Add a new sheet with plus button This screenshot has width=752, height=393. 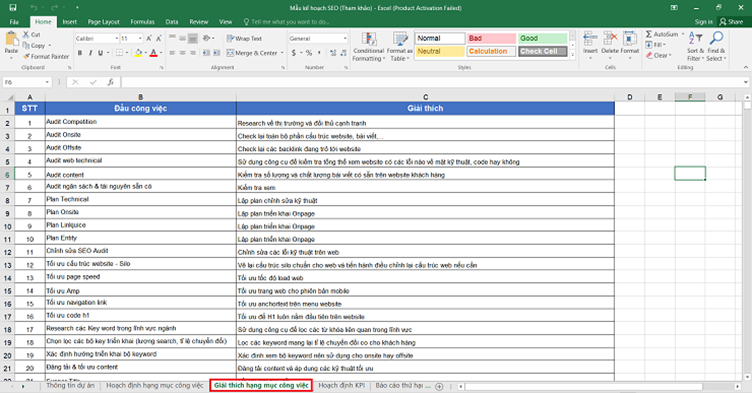(439, 386)
